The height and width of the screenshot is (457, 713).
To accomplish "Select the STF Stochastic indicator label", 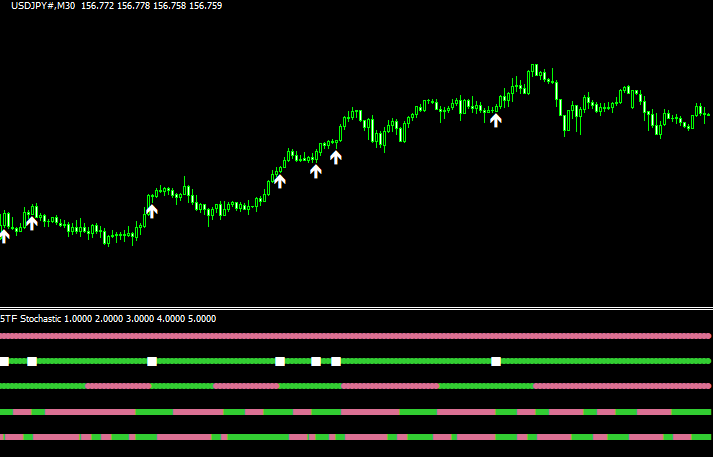I will pos(30,319).
